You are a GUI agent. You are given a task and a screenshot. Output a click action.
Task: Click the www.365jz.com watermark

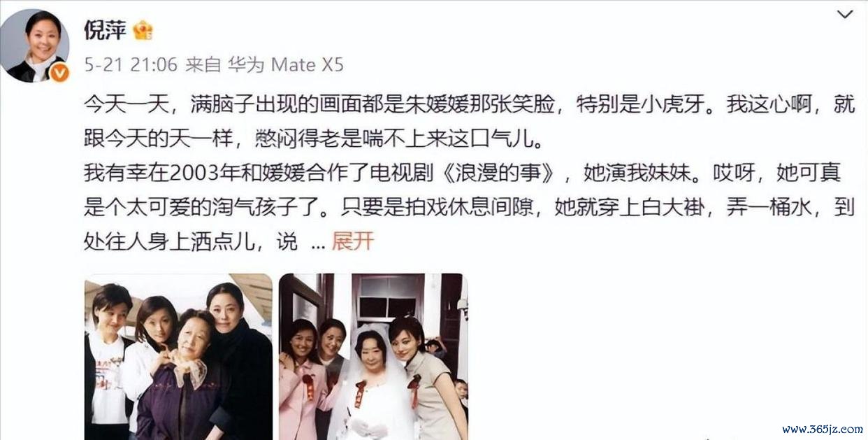pos(822,429)
